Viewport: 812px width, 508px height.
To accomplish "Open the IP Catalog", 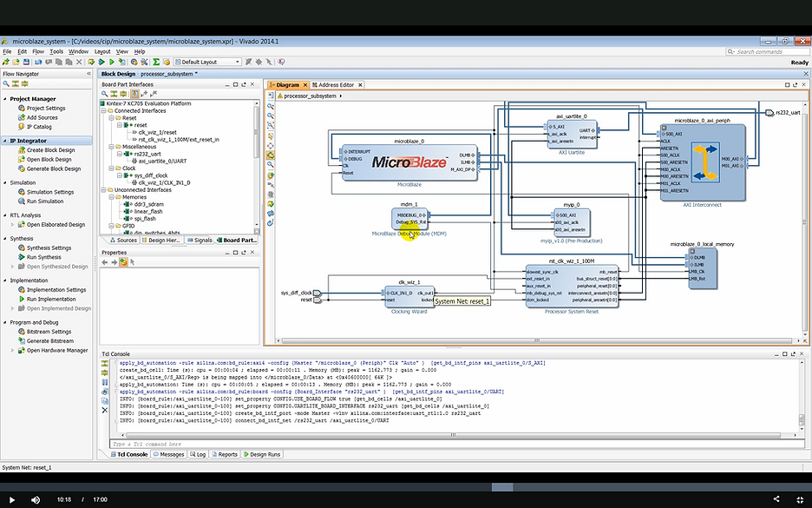I will coord(40,127).
